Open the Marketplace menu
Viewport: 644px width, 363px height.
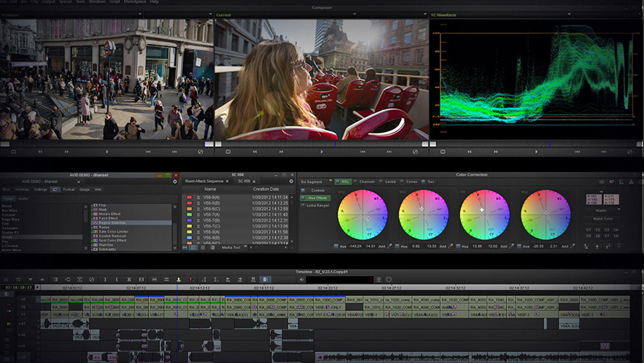click(134, 2)
